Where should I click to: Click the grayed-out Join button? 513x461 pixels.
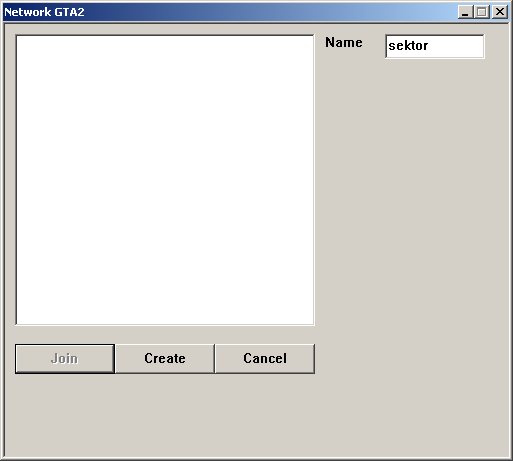pos(65,359)
